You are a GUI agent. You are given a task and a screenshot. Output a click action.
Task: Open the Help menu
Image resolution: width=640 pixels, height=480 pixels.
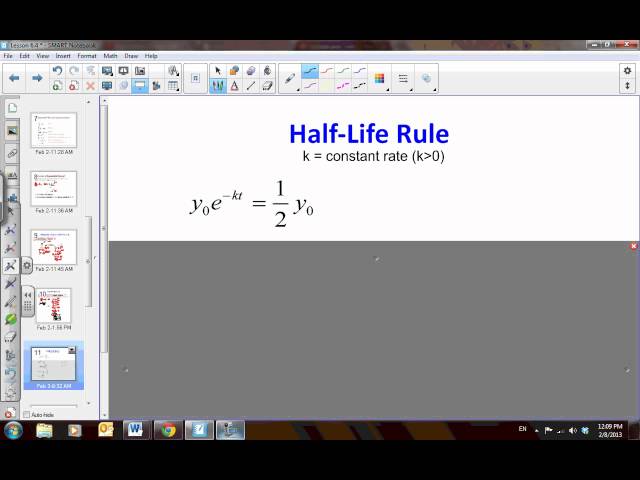(x=151, y=56)
